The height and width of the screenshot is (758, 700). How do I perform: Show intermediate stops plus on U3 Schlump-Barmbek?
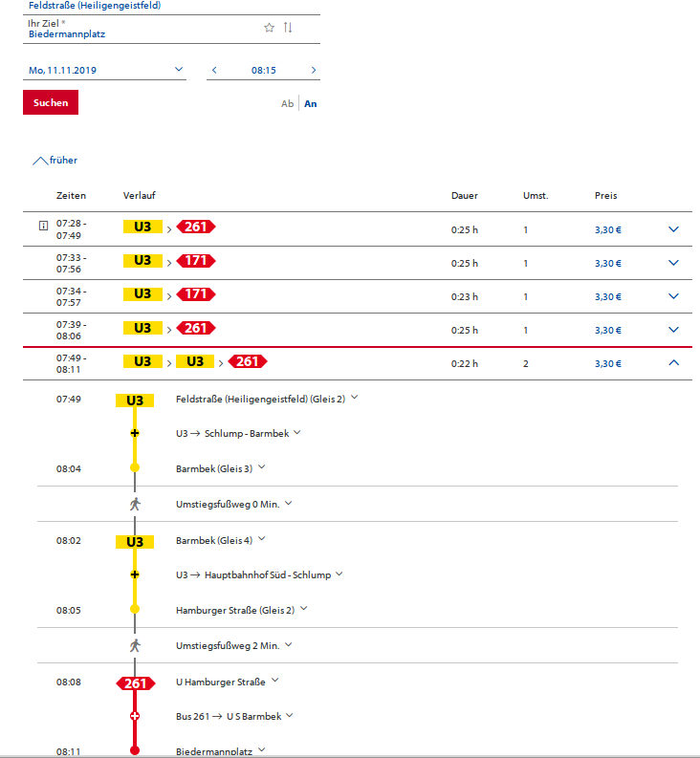pyautogui.click(x=135, y=433)
